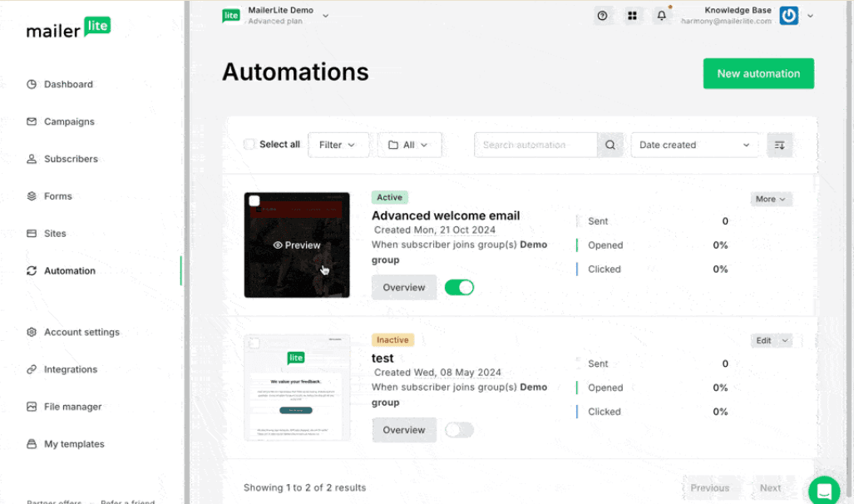Click the text 'Created Wed, 08 May 2024'
Screen dimensions: 854x504
coord(437,373)
